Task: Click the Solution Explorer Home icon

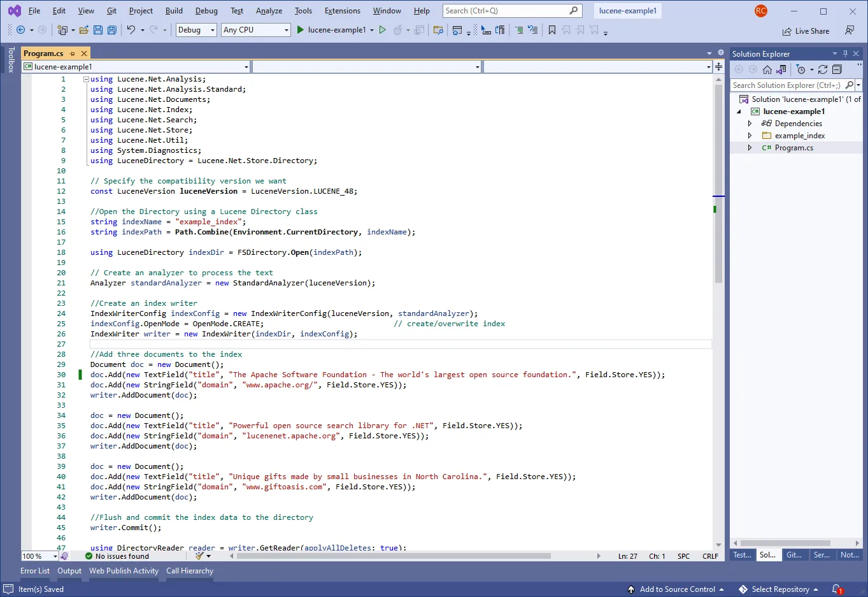Action: tap(767, 69)
